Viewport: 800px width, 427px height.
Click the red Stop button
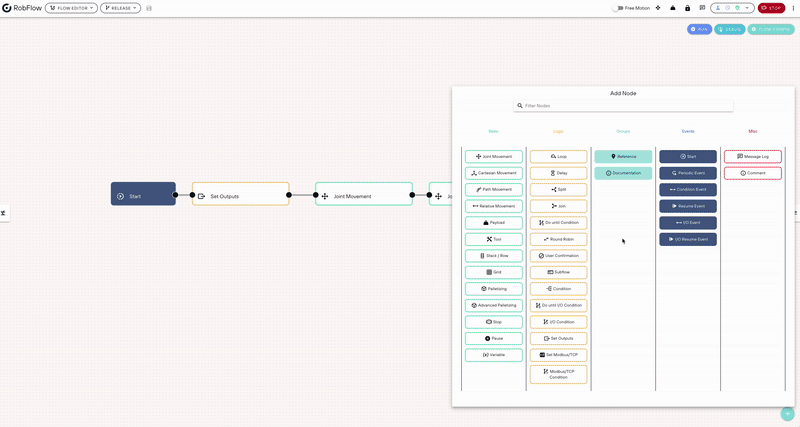[x=771, y=8]
